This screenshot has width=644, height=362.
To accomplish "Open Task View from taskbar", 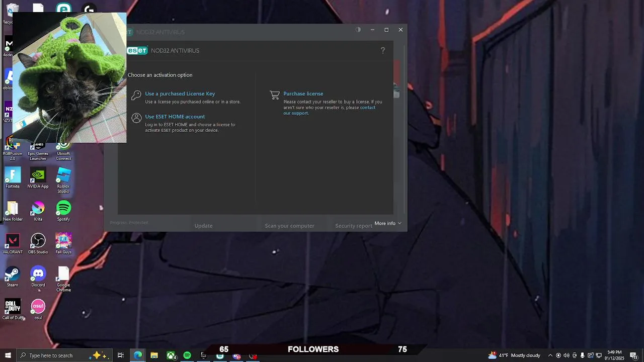I will [121, 355].
